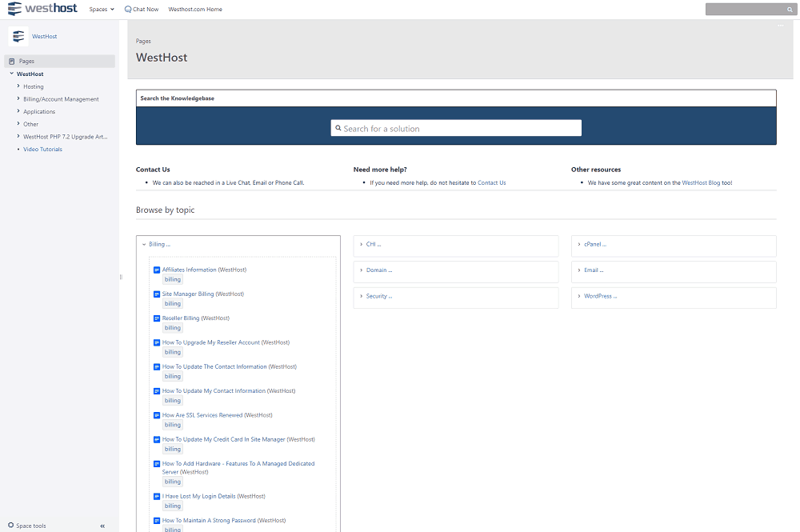The height and width of the screenshot is (532, 800).
Task: Open the WestHost Blog link
Action: (x=701, y=182)
